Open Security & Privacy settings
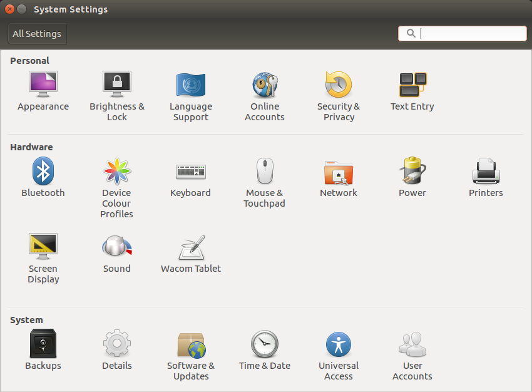 339,85
